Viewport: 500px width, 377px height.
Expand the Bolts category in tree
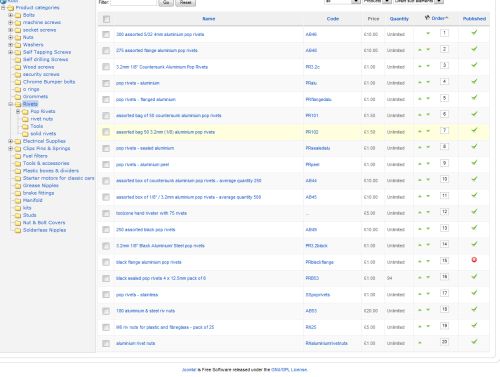[10, 15]
